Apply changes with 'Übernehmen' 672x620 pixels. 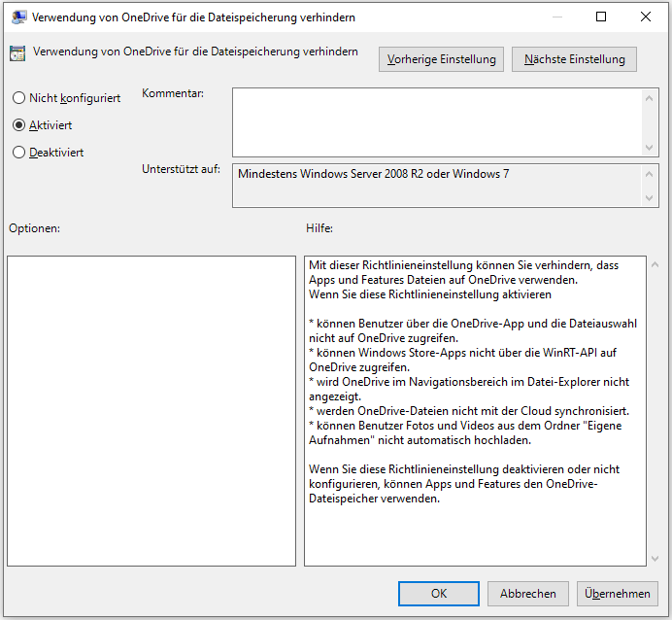click(618, 594)
